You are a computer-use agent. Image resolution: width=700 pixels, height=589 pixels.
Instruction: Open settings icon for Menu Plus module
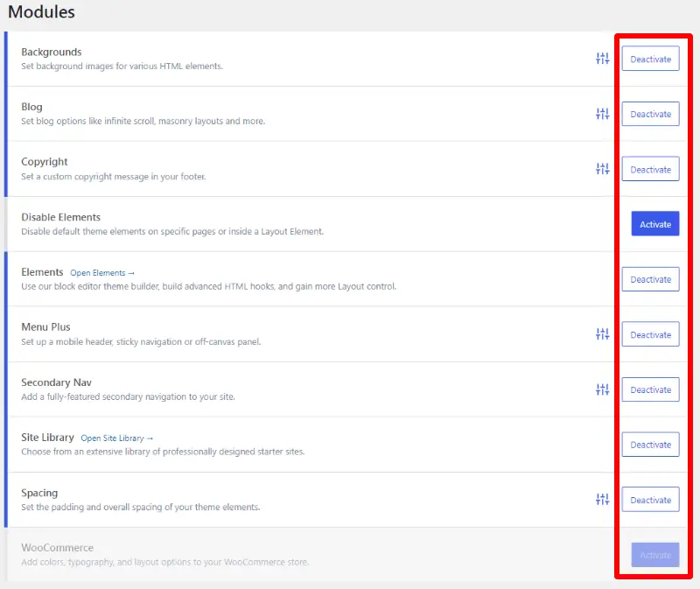pyautogui.click(x=602, y=334)
